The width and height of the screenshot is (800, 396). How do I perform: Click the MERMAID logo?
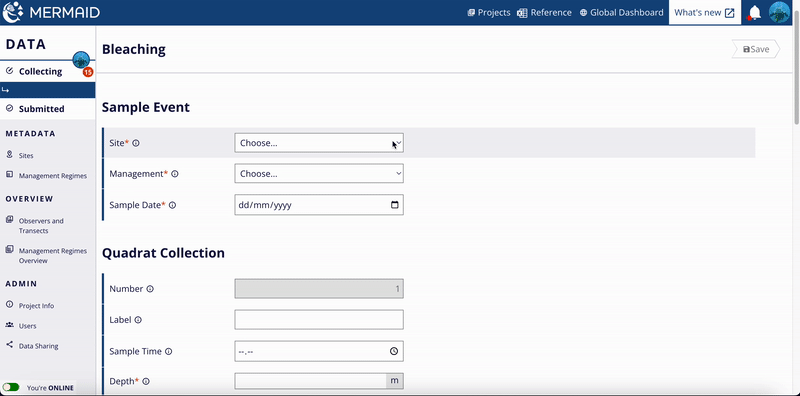click(51, 12)
